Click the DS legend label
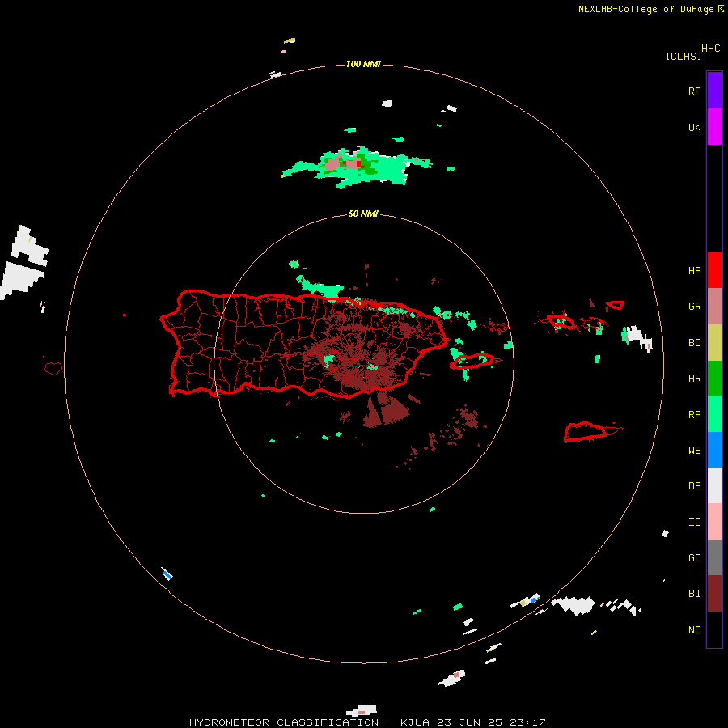The height and width of the screenshot is (728, 728). [694, 486]
